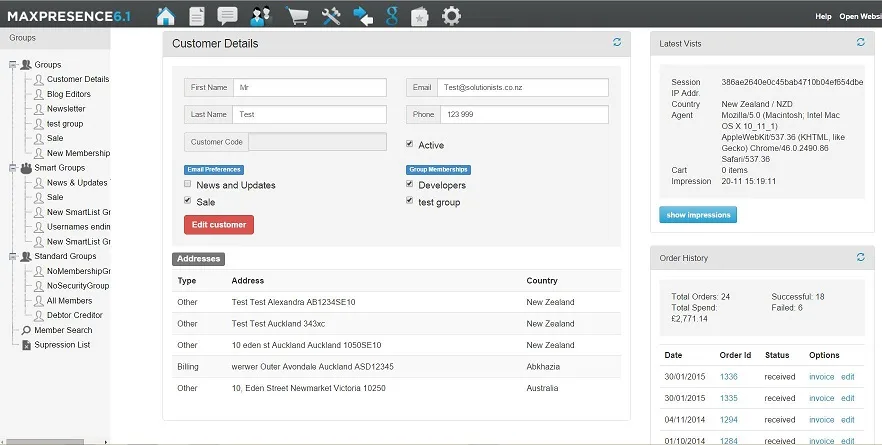The height and width of the screenshot is (445, 882).
Task: Collapse the Smart Groups tree node
Action: tap(13, 168)
